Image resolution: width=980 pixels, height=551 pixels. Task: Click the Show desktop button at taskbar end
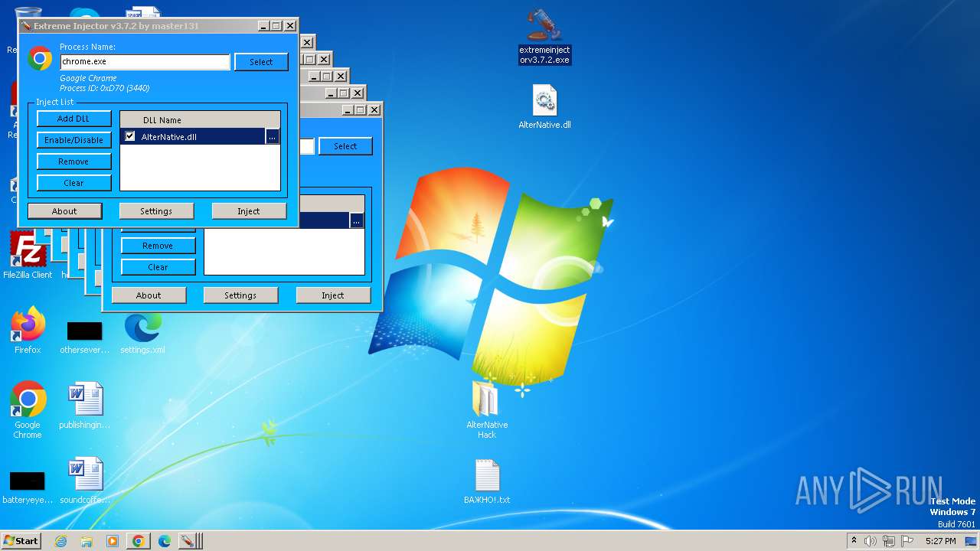point(972,541)
